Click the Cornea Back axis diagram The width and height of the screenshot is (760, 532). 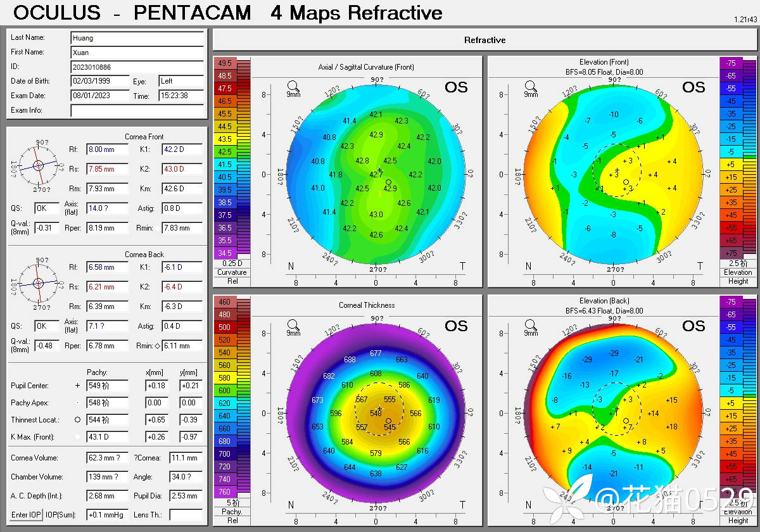38,282
